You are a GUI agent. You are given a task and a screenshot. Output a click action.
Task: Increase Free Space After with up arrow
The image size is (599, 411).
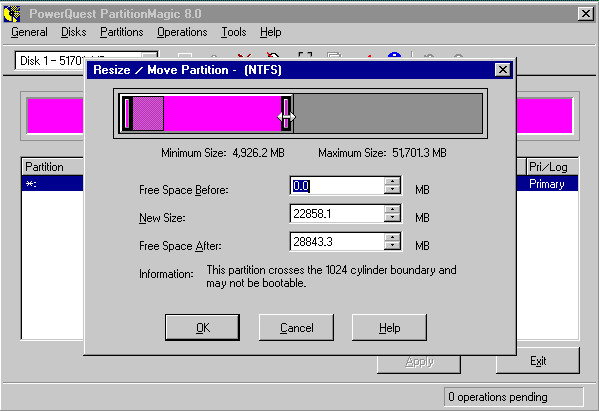[x=392, y=237]
